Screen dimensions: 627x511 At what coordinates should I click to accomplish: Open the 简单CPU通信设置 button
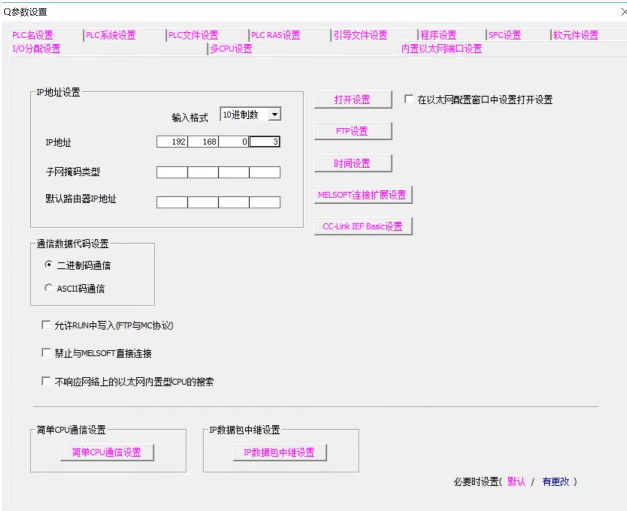coord(105,452)
